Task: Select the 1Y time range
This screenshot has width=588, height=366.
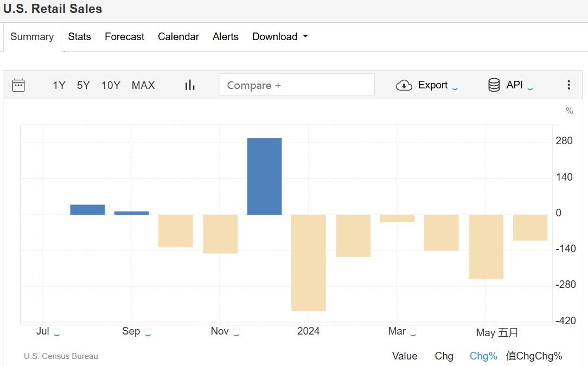Action: (59, 85)
